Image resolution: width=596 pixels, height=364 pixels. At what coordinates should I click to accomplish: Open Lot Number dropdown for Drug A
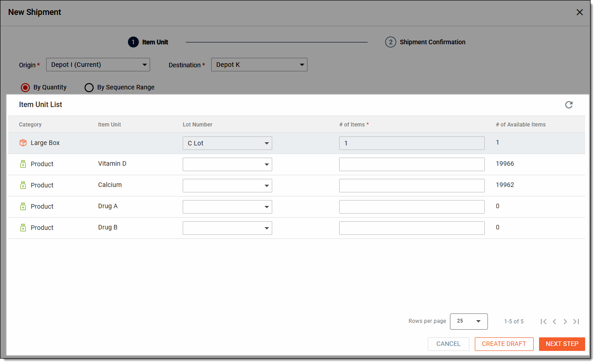coord(227,207)
